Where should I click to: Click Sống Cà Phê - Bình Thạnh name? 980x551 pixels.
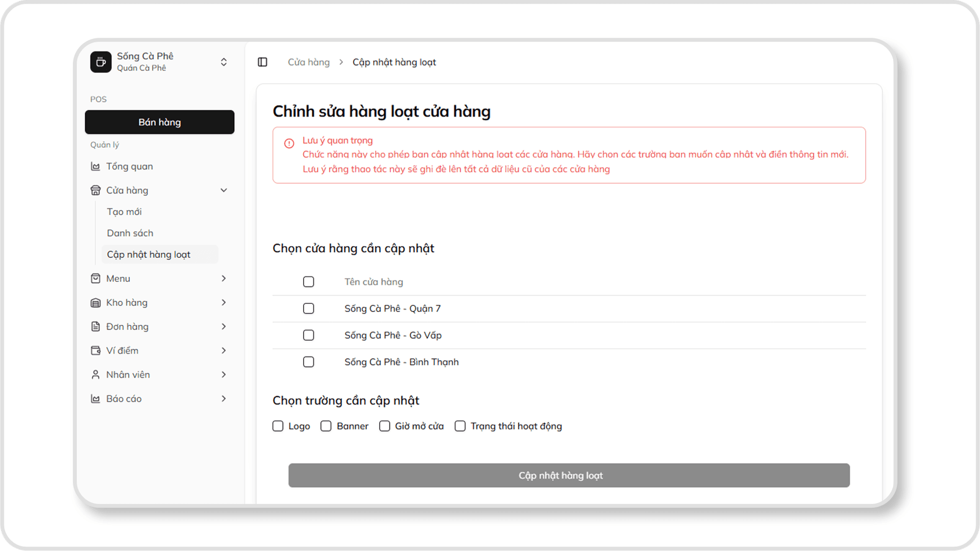pos(401,362)
